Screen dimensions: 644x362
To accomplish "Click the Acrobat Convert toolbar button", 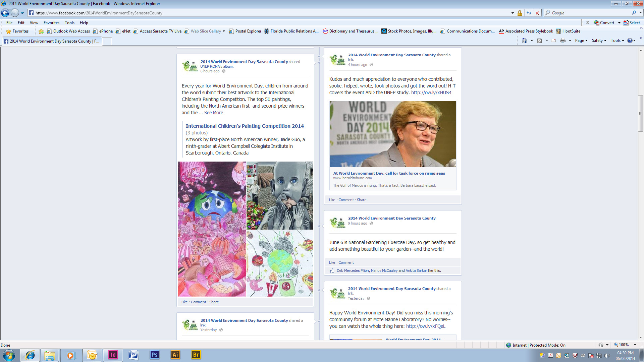I will pos(604,23).
